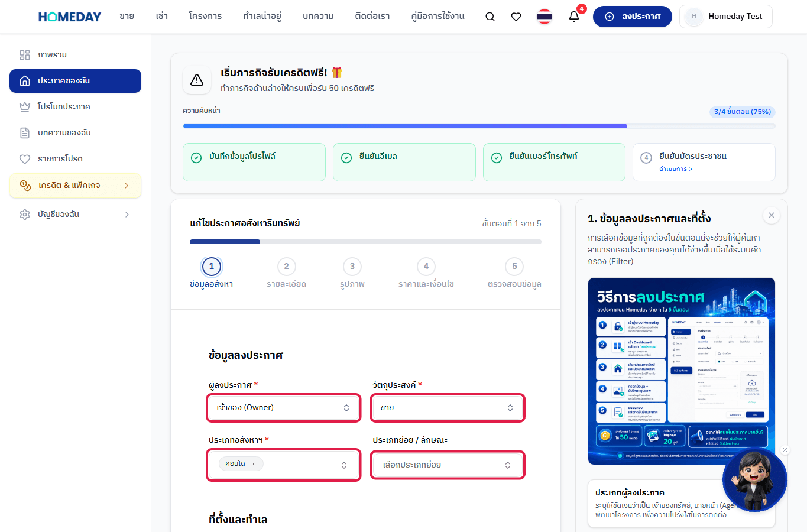
Task: Go to step 5 ตรวจสอบข้อมูล
Action: 514,273
